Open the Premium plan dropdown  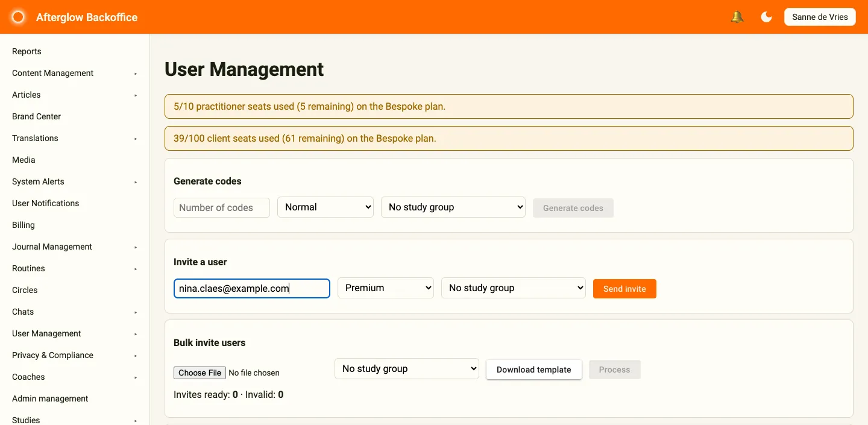coord(386,288)
